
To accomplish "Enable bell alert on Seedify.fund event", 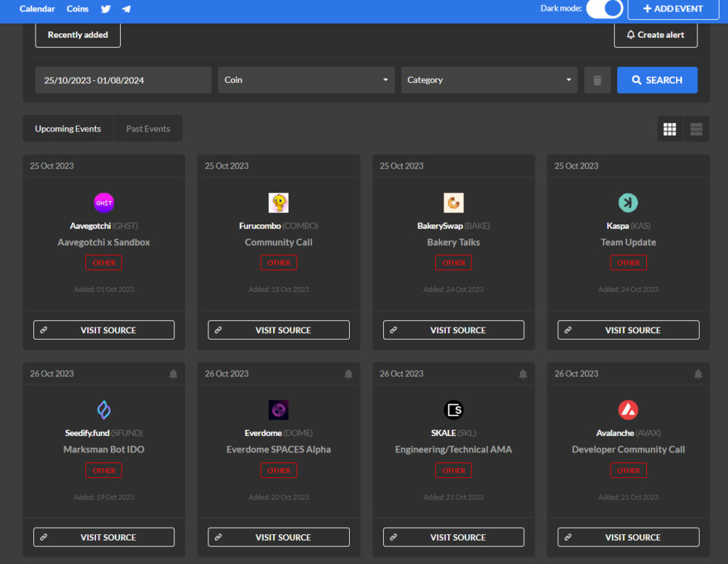I will point(173,374).
